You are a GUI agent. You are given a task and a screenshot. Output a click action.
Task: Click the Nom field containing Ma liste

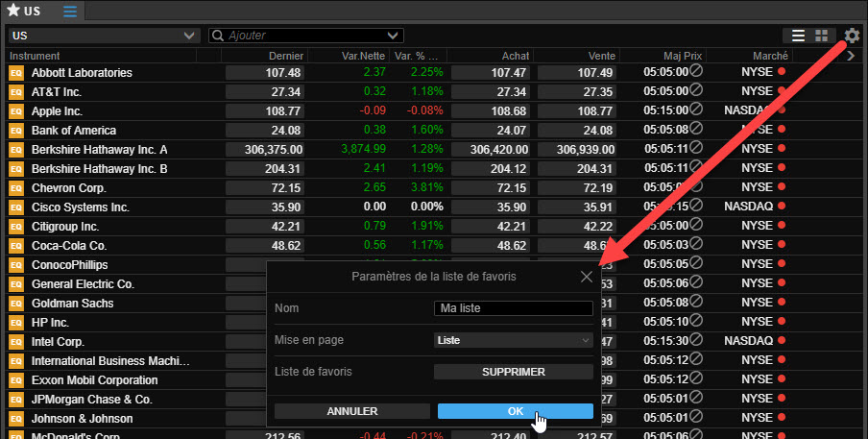pyautogui.click(x=513, y=308)
